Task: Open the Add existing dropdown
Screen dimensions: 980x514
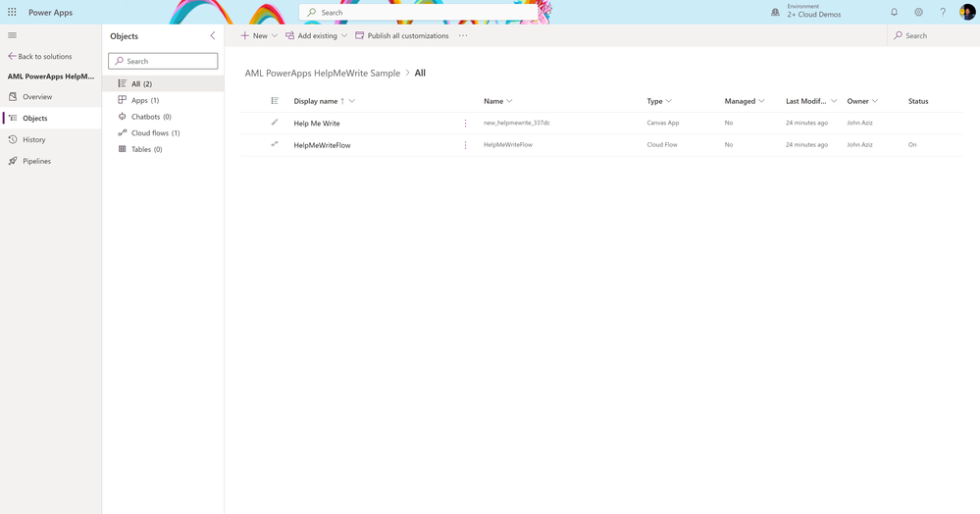Action: [x=316, y=35]
